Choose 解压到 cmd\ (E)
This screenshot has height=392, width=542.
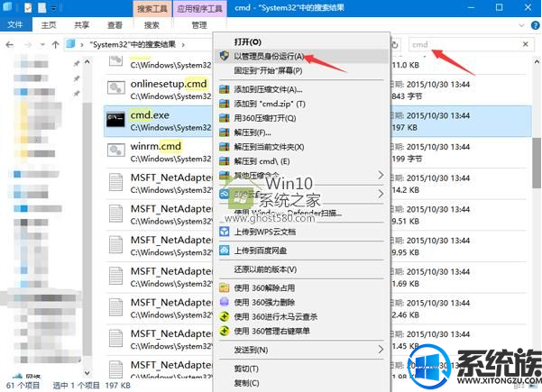[300, 161]
